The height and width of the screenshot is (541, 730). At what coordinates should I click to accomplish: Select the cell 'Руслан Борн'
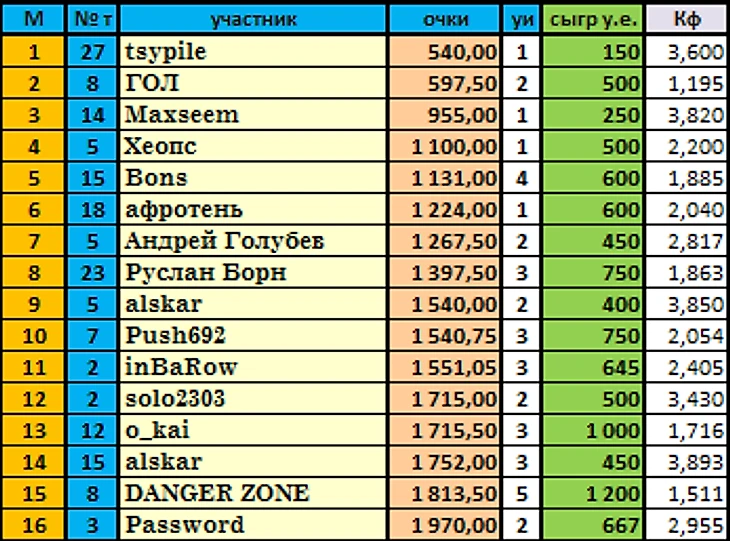click(254, 271)
